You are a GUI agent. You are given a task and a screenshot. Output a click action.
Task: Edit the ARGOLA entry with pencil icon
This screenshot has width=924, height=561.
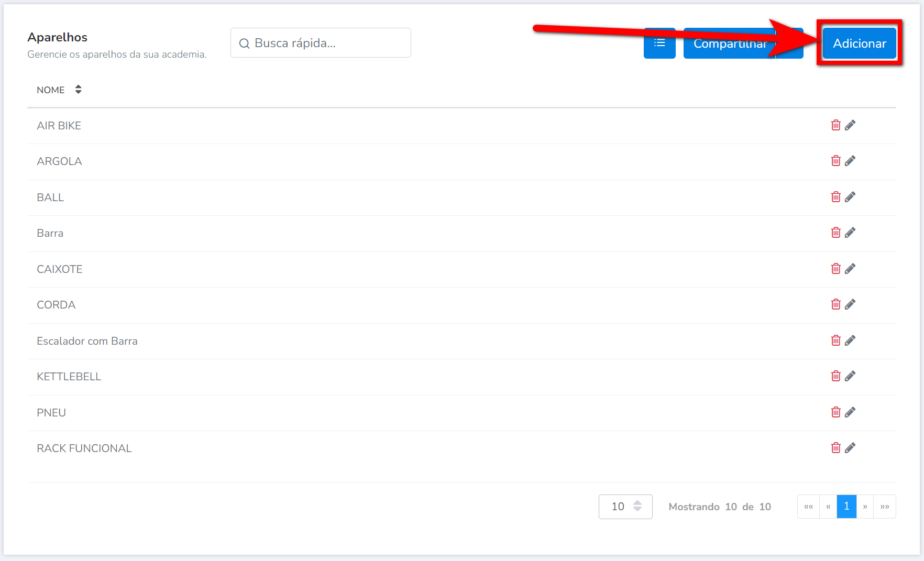coord(850,161)
